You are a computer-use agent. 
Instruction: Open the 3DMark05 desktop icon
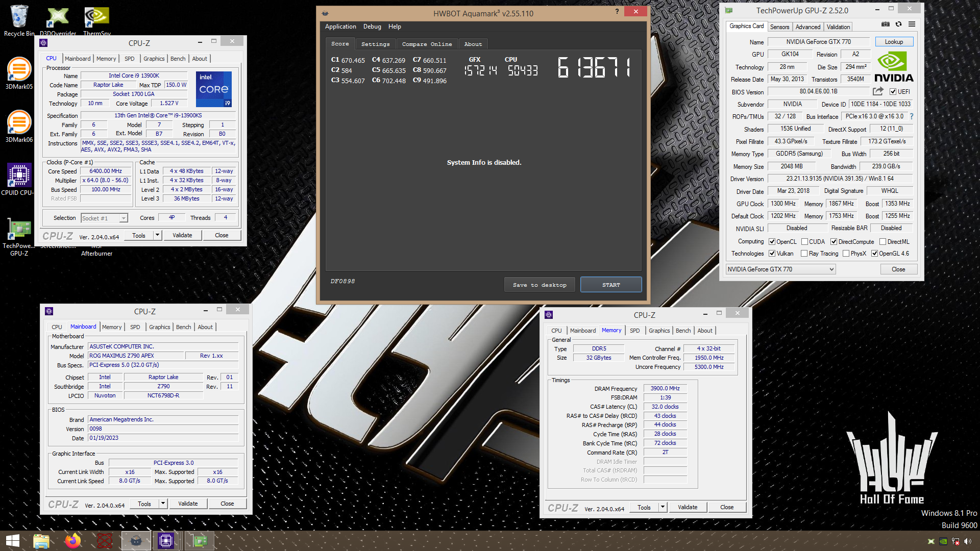(19, 73)
